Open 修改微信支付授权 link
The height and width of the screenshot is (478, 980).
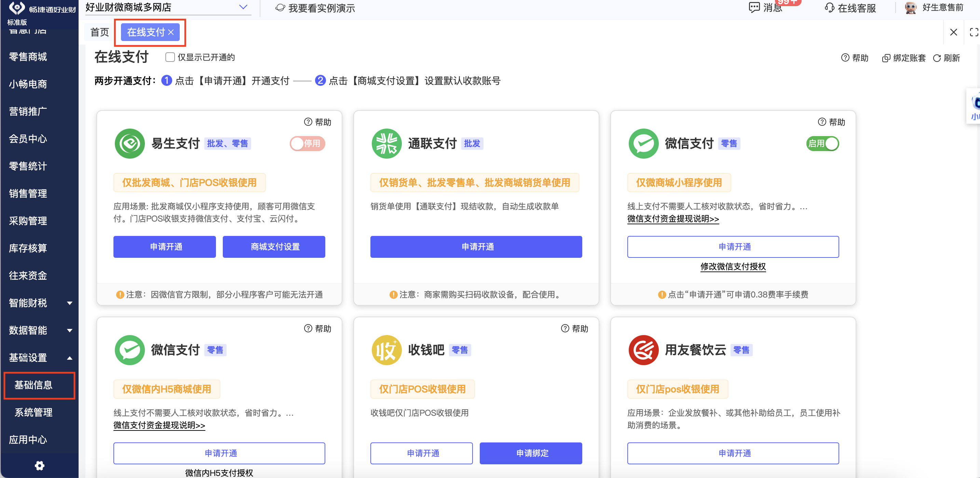pos(733,266)
